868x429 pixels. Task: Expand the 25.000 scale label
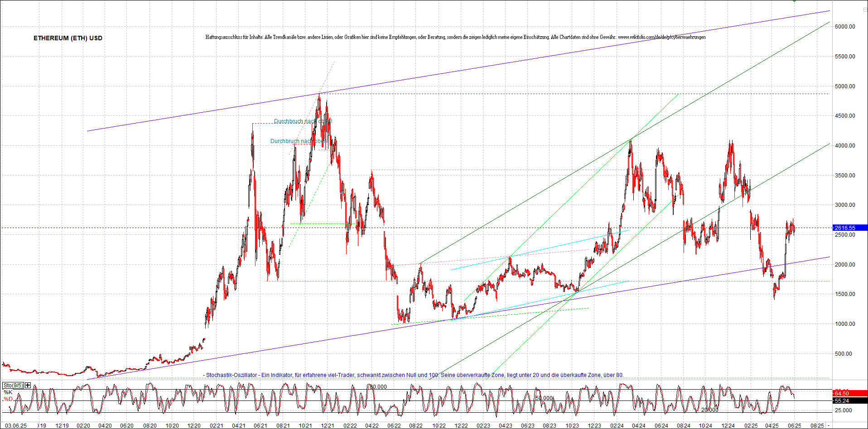tap(844, 410)
